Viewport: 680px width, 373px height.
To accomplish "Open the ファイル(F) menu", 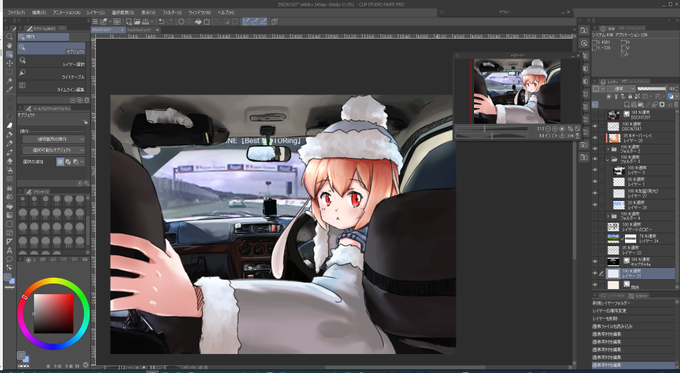I will [x=16, y=13].
